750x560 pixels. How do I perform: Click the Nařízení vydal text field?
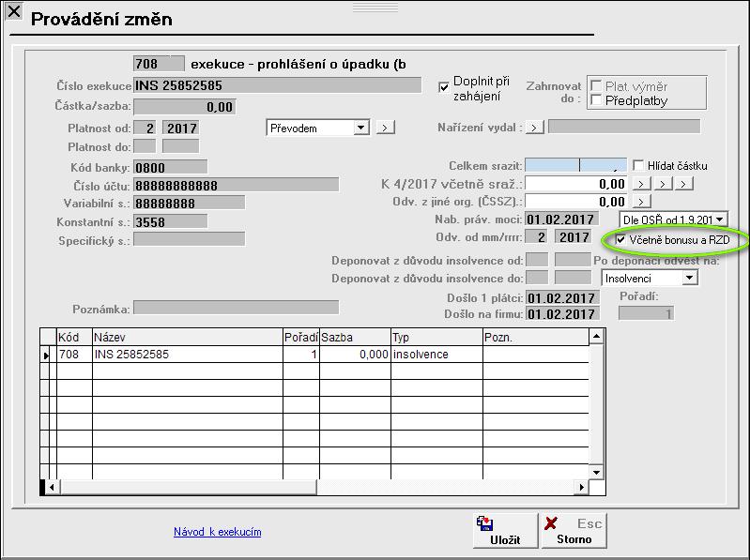(624, 127)
